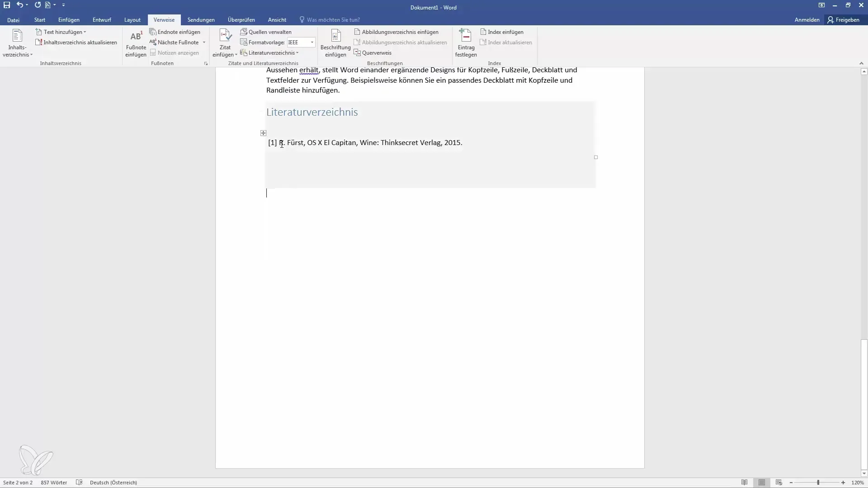The image size is (868, 488).
Task: Click Abbildungsverzeichnis einfügen
Action: click(396, 32)
